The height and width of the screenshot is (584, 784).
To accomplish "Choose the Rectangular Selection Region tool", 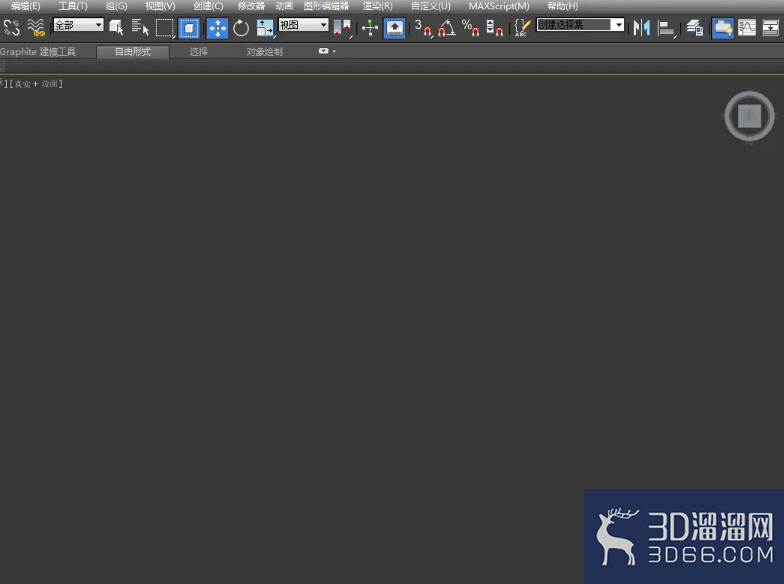I will pyautogui.click(x=164, y=28).
